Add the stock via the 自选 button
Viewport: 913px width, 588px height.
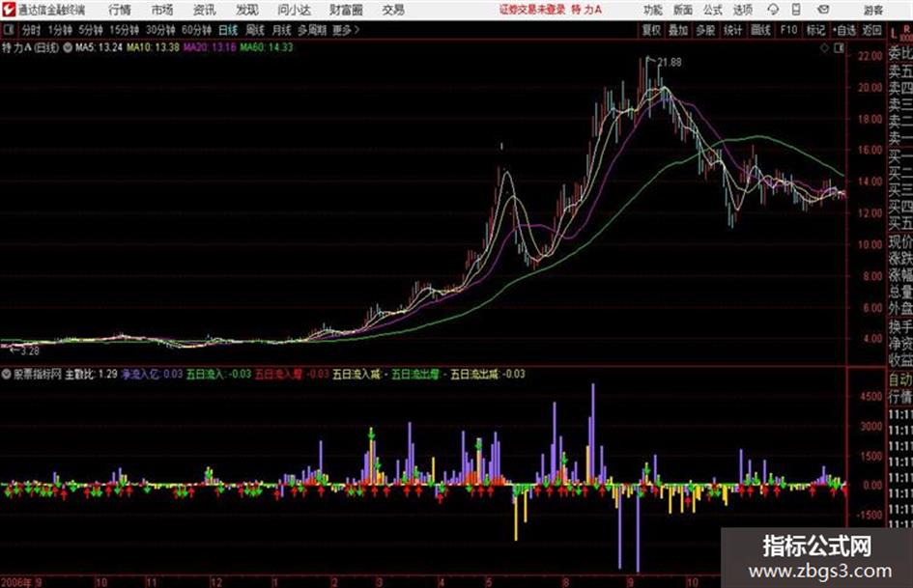point(843,30)
